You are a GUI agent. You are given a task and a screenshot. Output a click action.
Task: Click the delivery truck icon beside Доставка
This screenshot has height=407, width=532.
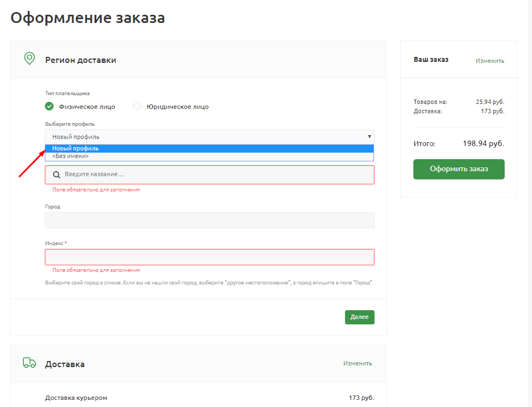click(x=29, y=363)
